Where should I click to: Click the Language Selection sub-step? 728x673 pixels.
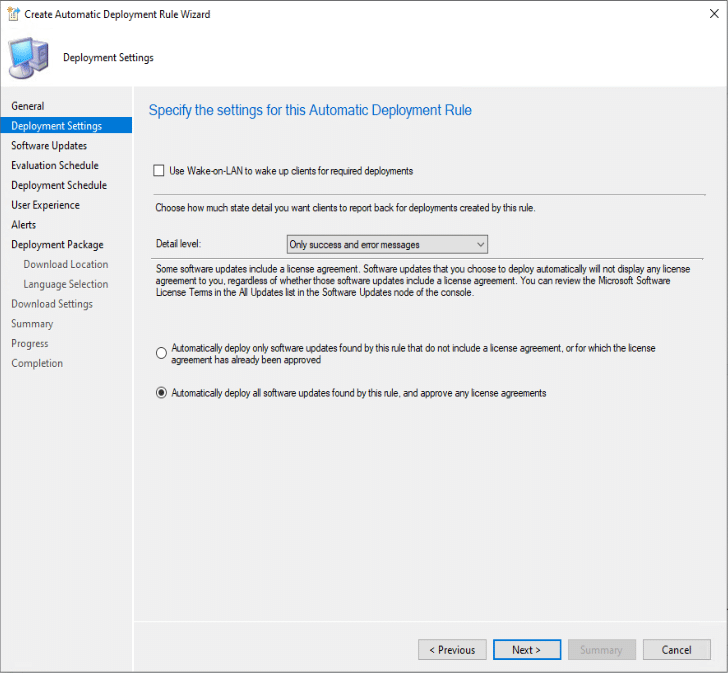point(66,284)
